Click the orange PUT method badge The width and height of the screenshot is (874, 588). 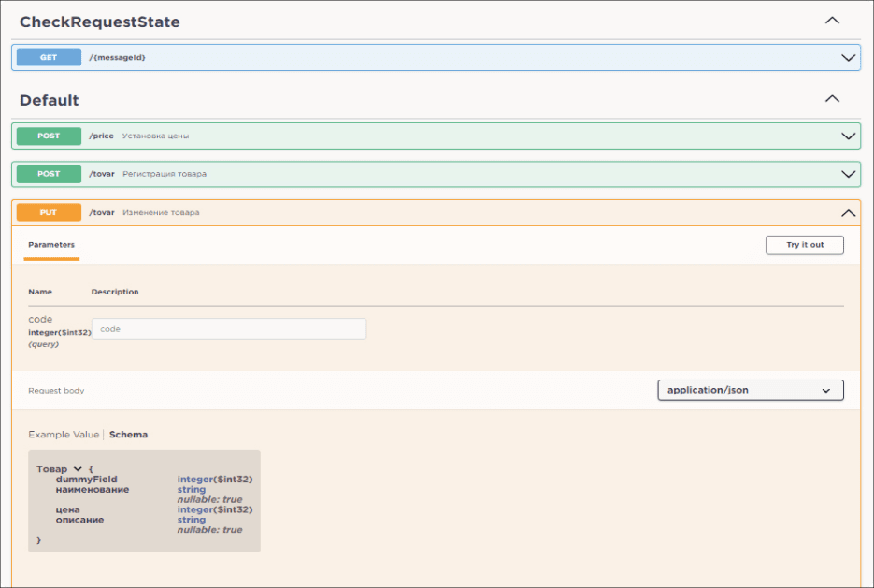point(49,212)
